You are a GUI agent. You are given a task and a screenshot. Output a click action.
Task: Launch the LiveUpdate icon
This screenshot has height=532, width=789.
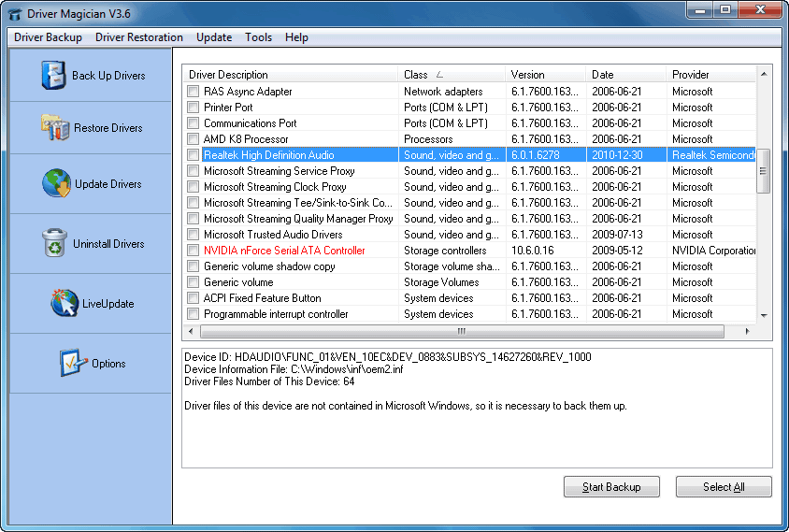click(65, 304)
